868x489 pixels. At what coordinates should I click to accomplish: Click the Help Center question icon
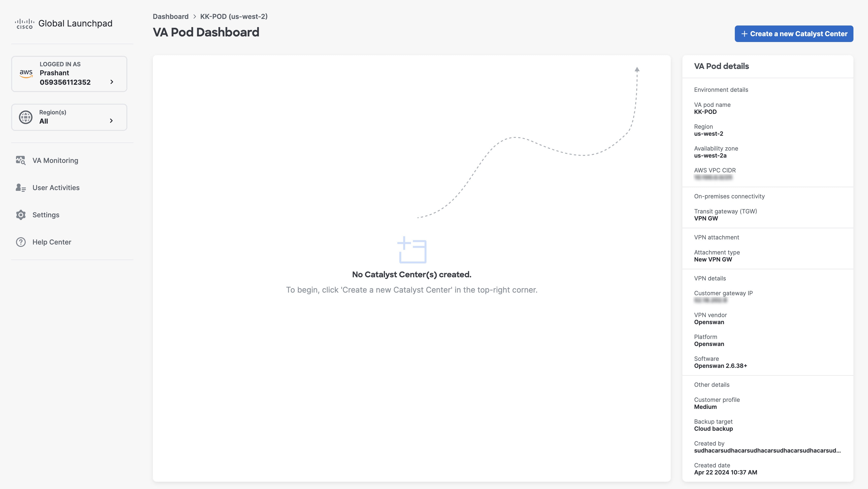pyautogui.click(x=21, y=242)
